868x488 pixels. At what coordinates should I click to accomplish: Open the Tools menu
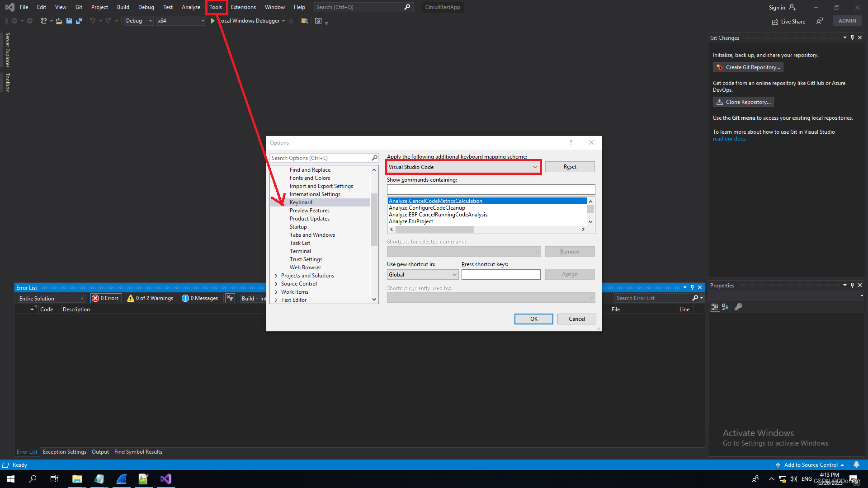(x=216, y=7)
